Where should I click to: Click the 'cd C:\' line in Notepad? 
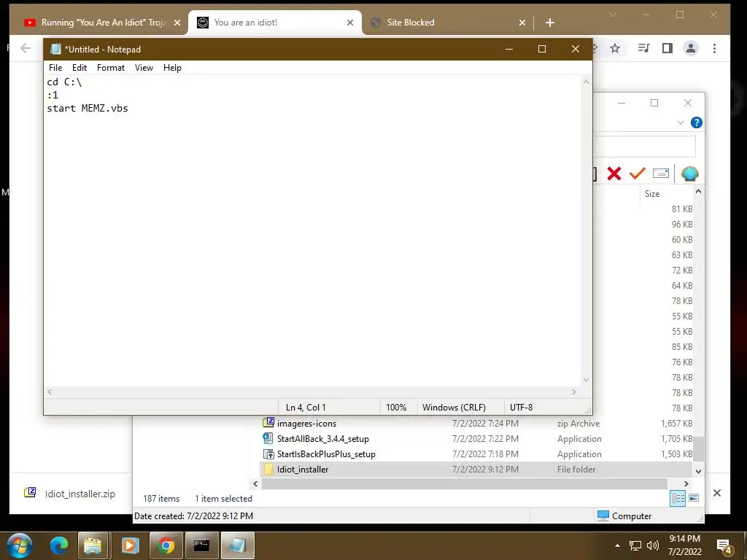coord(64,82)
